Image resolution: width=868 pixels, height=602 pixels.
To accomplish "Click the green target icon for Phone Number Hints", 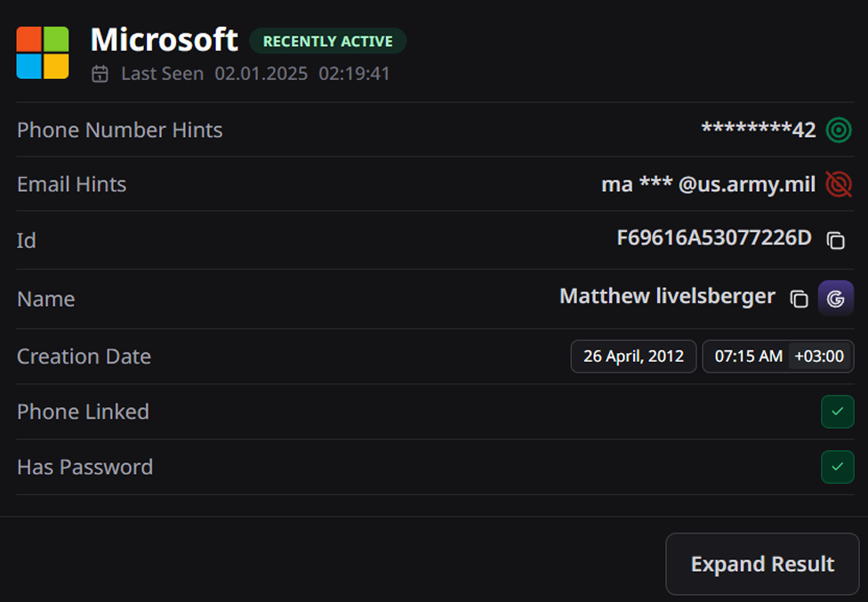I will 839,130.
